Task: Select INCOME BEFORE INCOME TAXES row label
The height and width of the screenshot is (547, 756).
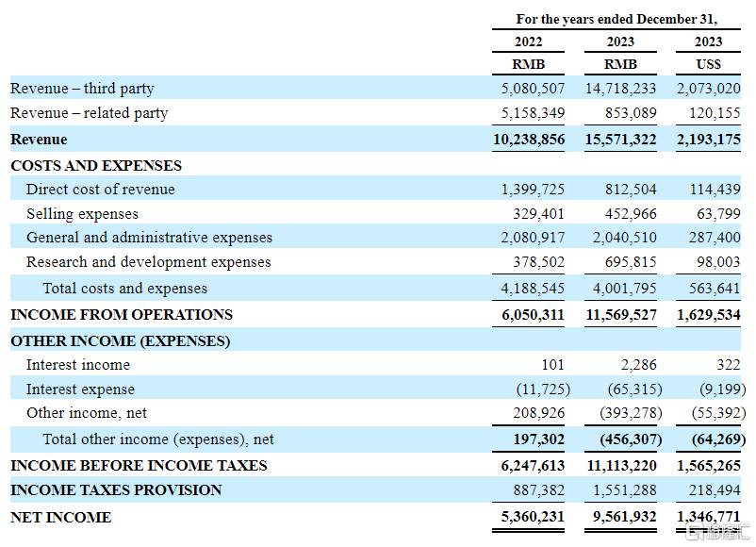Action: pyautogui.click(x=139, y=466)
